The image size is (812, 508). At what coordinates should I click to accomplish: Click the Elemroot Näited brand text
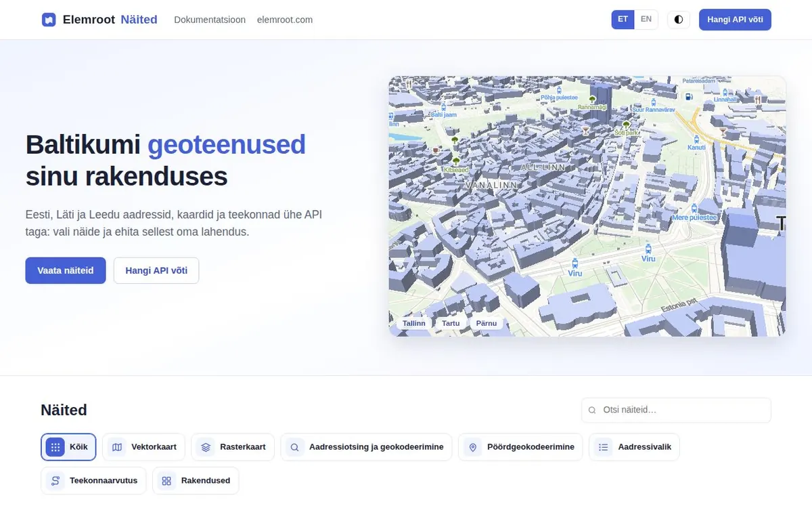tap(110, 20)
